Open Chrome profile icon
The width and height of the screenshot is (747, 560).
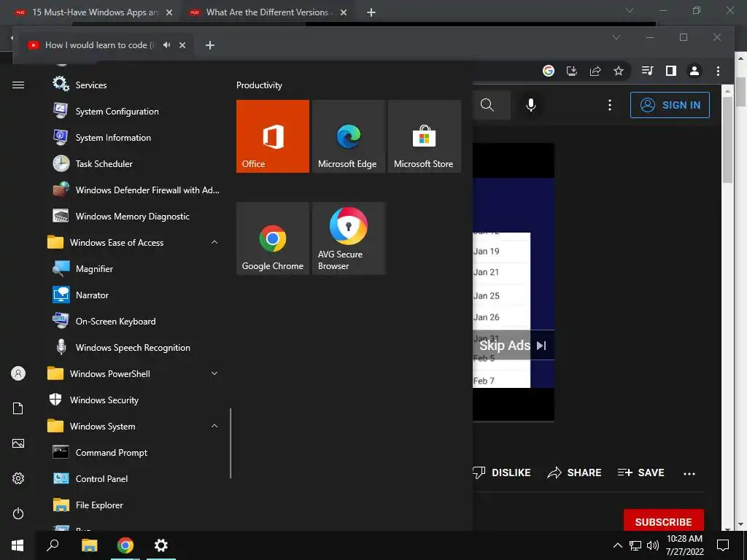click(694, 71)
